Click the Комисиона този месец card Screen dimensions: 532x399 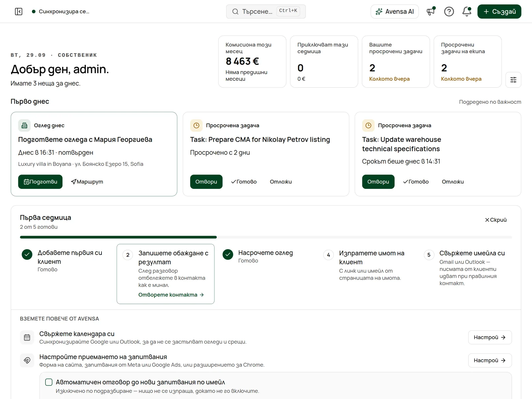coord(252,62)
